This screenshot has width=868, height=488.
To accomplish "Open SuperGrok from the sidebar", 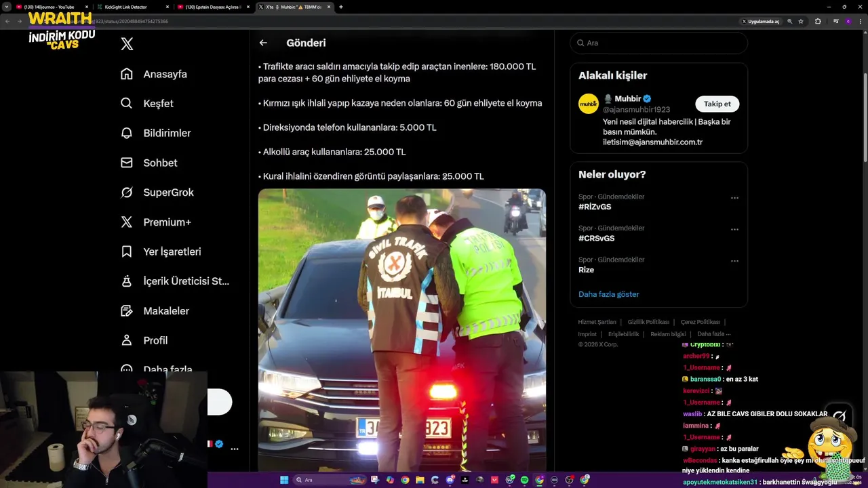I will click(x=157, y=192).
